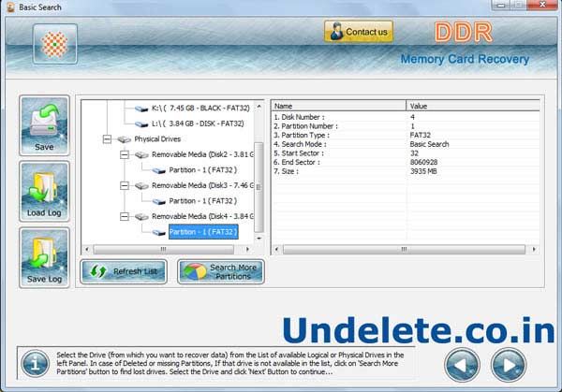This screenshot has width=562, height=392.
Task: Open the Load Log button
Action: click(x=44, y=191)
